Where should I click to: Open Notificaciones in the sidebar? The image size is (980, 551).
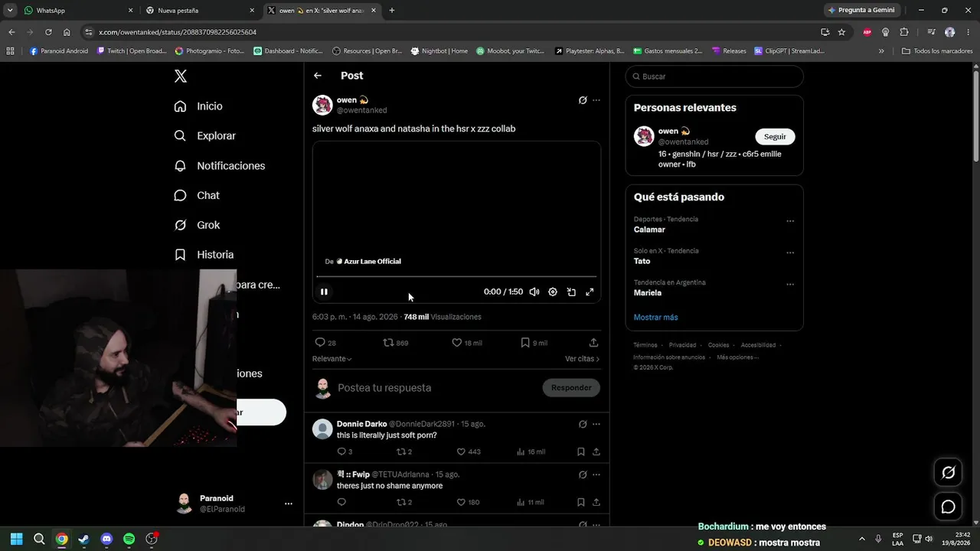point(220,165)
